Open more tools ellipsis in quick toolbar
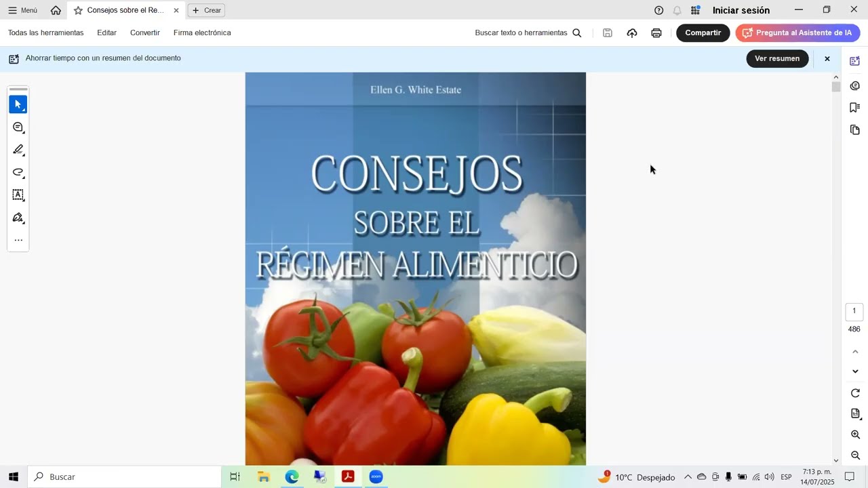Image resolution: width=868 pixels, height=488 pixels. [18, 240]
